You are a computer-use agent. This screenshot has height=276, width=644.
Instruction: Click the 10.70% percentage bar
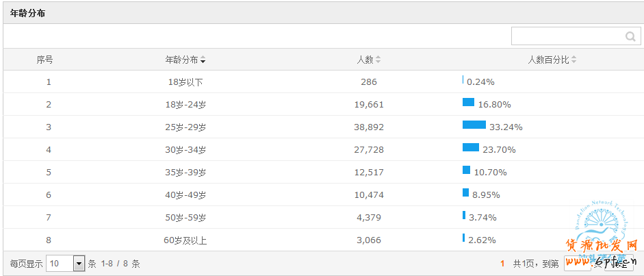[x=466, y=170]
